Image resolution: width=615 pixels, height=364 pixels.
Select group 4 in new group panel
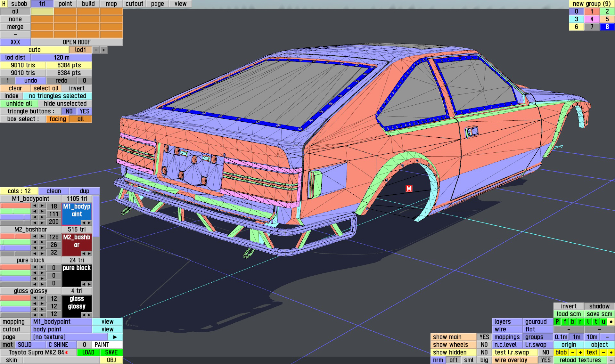592,19
